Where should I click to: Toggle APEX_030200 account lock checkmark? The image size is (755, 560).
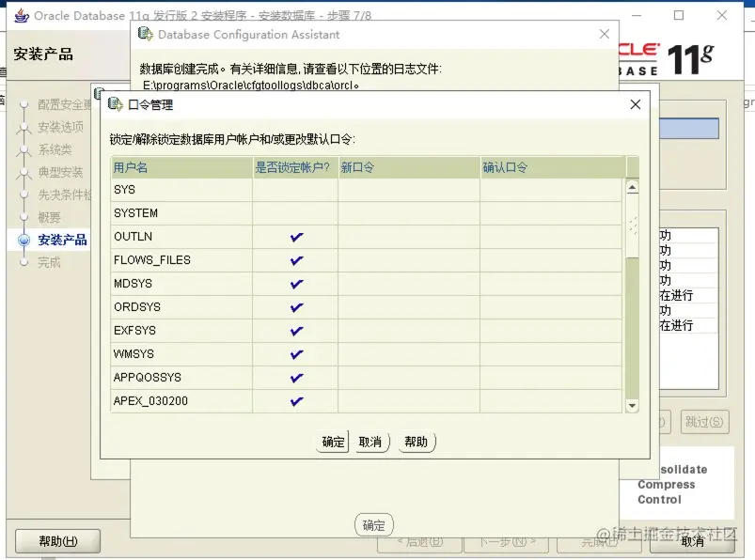tap(296, 401)
